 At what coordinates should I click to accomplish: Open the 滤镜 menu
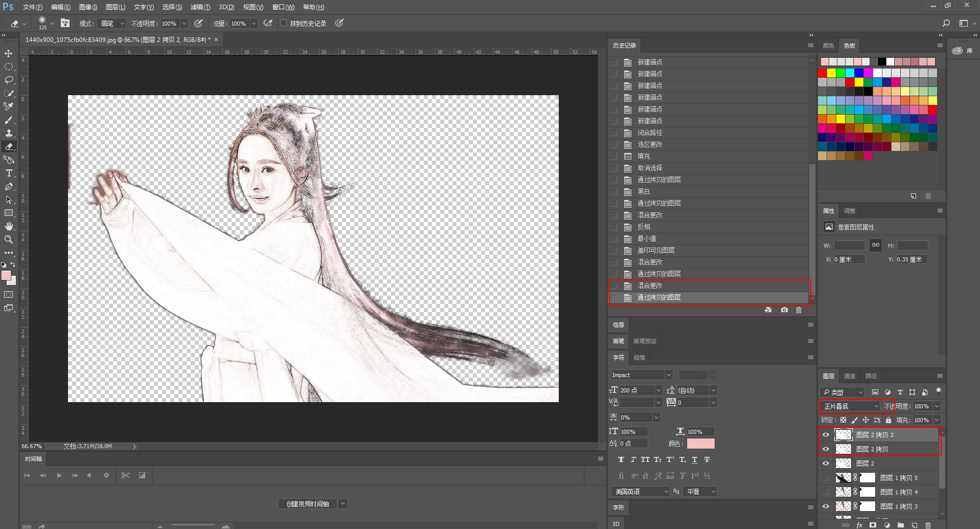coord(200,7)
